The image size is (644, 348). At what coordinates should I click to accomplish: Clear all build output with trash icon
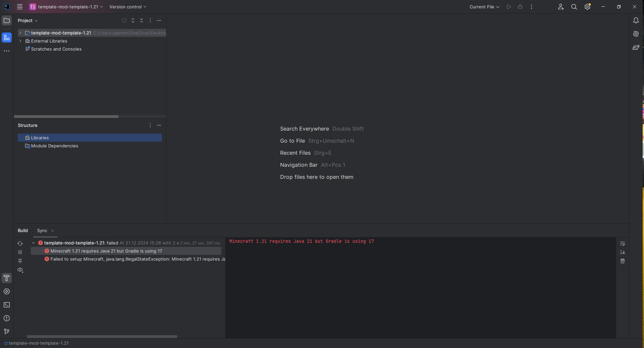tap(623, 261)
